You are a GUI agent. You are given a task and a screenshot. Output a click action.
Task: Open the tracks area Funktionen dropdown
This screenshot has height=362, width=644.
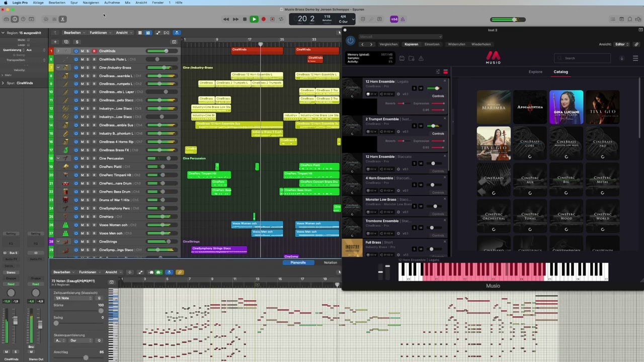100,33
